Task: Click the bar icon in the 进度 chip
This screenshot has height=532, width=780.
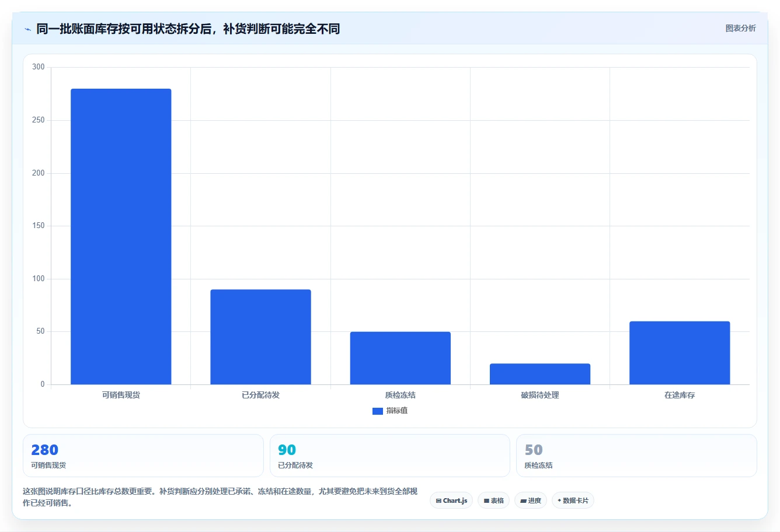Action: pyautogui.click(x=524, y=501)
